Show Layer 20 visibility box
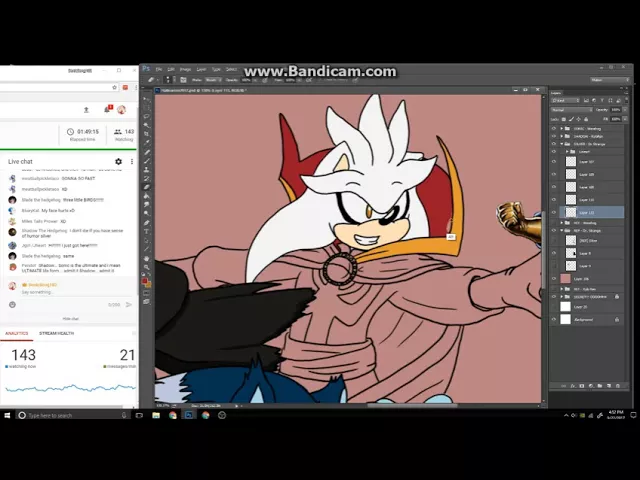The height and width of the screenshot is (480, 640). tap(554, 307)
